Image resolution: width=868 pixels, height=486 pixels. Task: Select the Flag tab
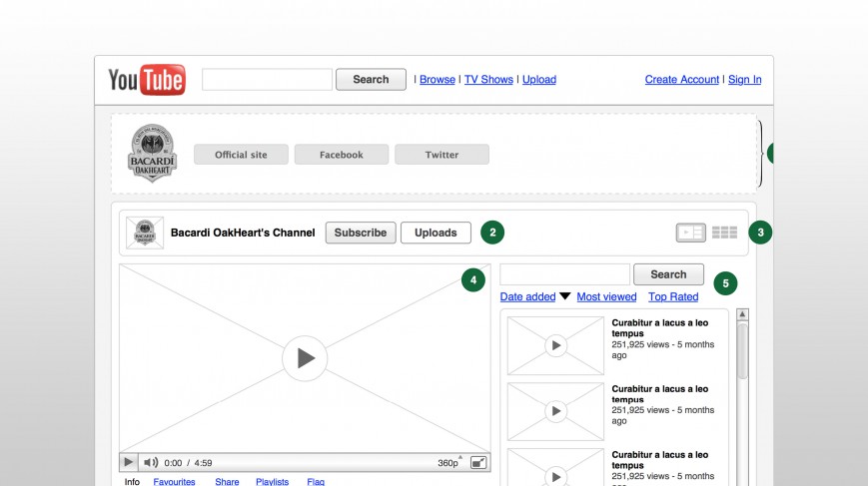click(x=316, y=482)
